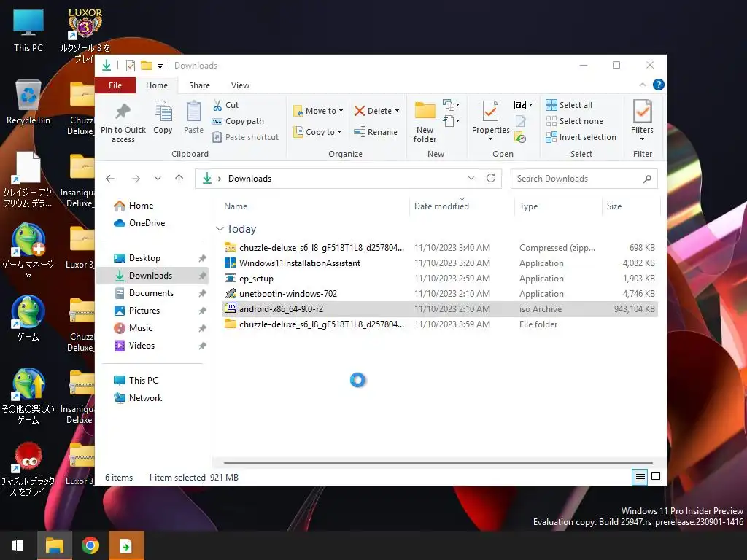The image size is (747, 560).
Task: Open Music in navigation pane
Action: coord(133,328)
